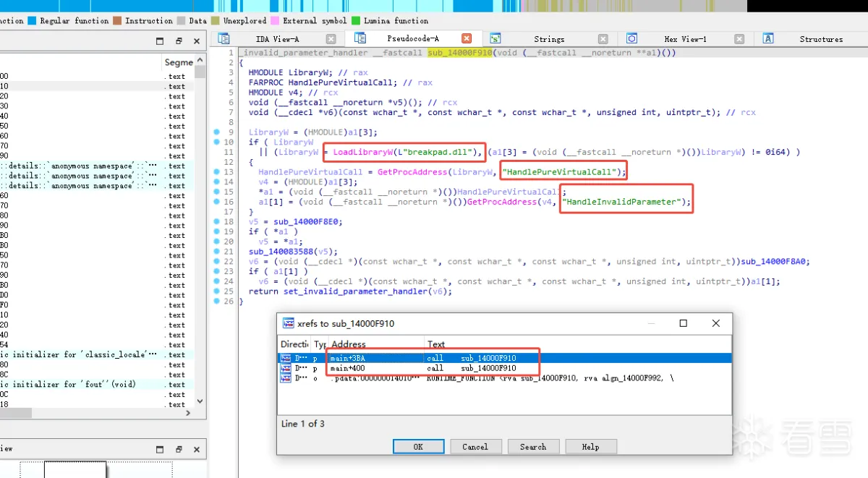This screenshot has height=478, width=868.
Task: Toggle breakpoint dot on line 13
Action: click(217, 171)
